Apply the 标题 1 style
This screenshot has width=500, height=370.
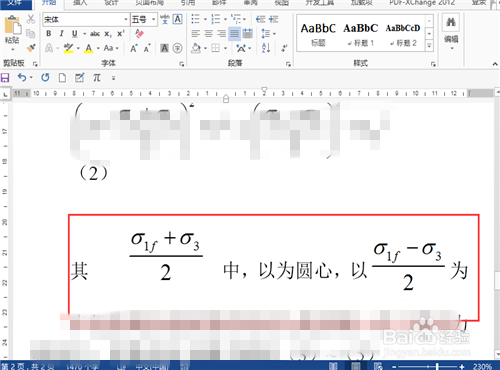click(361, 34)
